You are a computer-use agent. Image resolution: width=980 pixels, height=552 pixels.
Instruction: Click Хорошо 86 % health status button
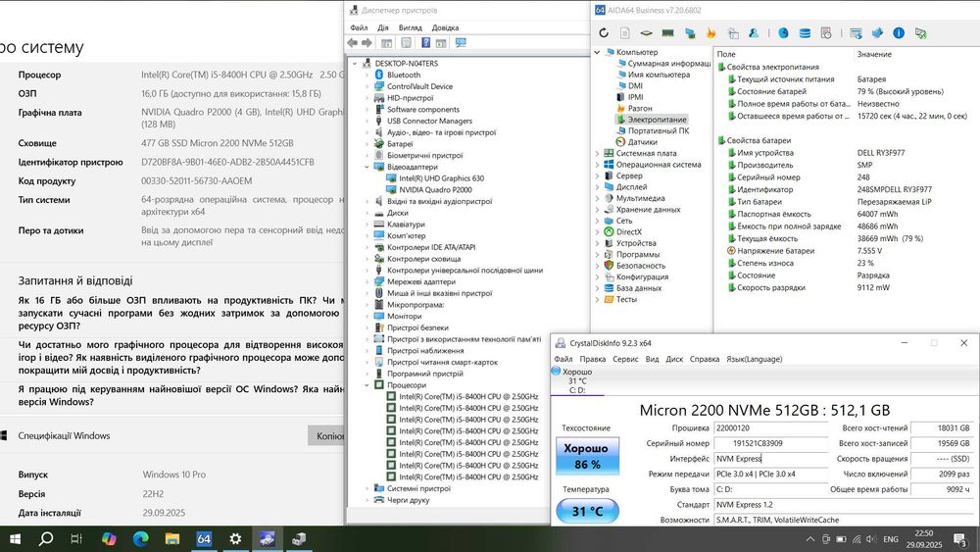(587, 456)
